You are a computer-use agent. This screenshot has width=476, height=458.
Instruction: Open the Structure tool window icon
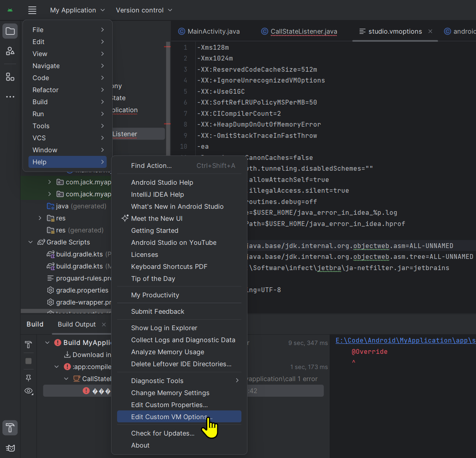coord(10,77)
